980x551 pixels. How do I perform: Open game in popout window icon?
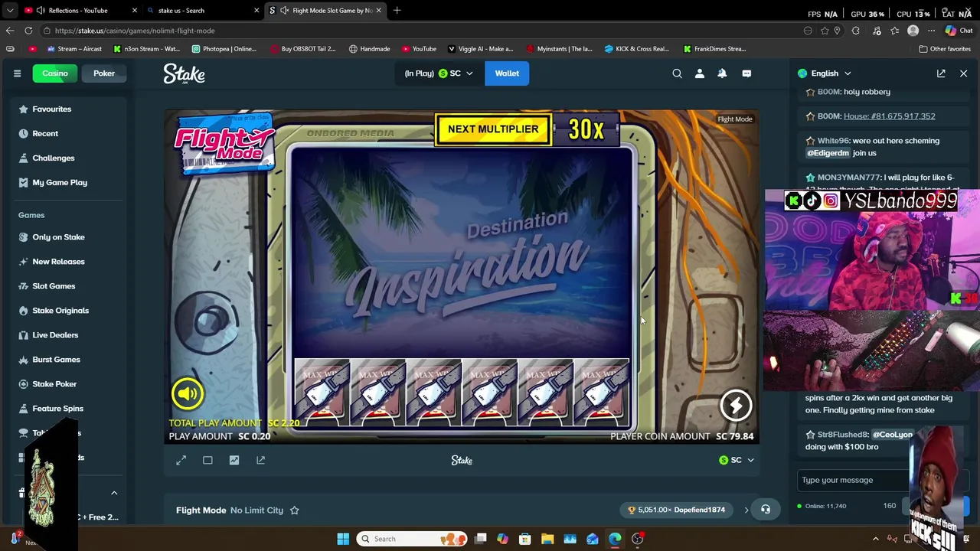[260, 460]
